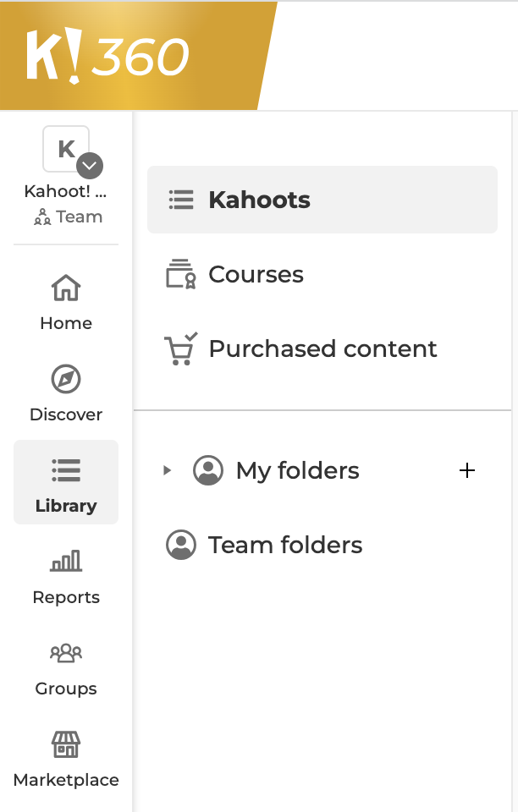Open the Reports bar chart icon
Viewport: 518px width, 812px height.
(66, 561)
